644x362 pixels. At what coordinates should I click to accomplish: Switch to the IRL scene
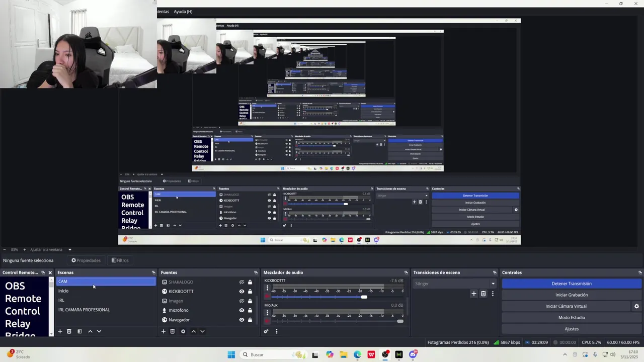106,300
